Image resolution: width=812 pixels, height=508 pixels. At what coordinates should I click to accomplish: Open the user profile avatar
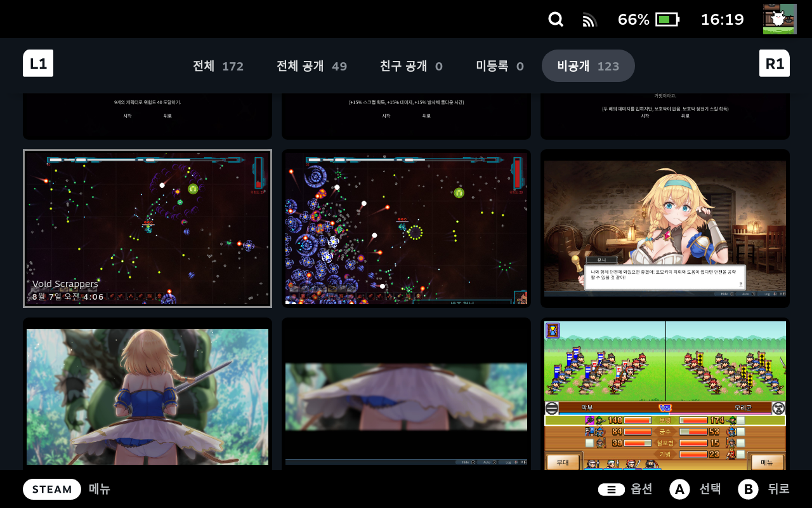780,19
